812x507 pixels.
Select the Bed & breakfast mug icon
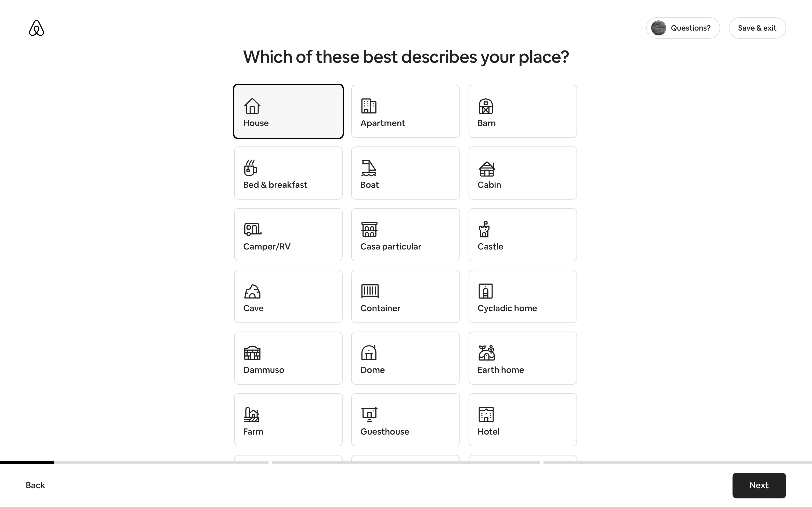[x=250, y=168]
